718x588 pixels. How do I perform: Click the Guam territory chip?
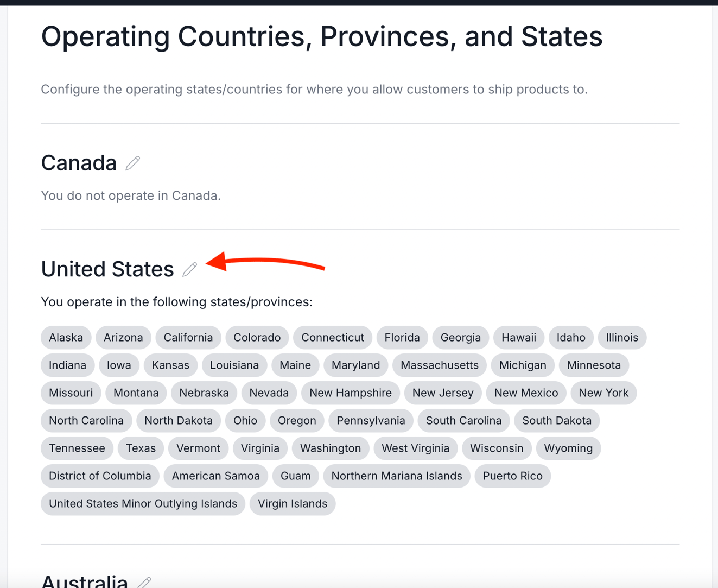(x=295, y=476)
